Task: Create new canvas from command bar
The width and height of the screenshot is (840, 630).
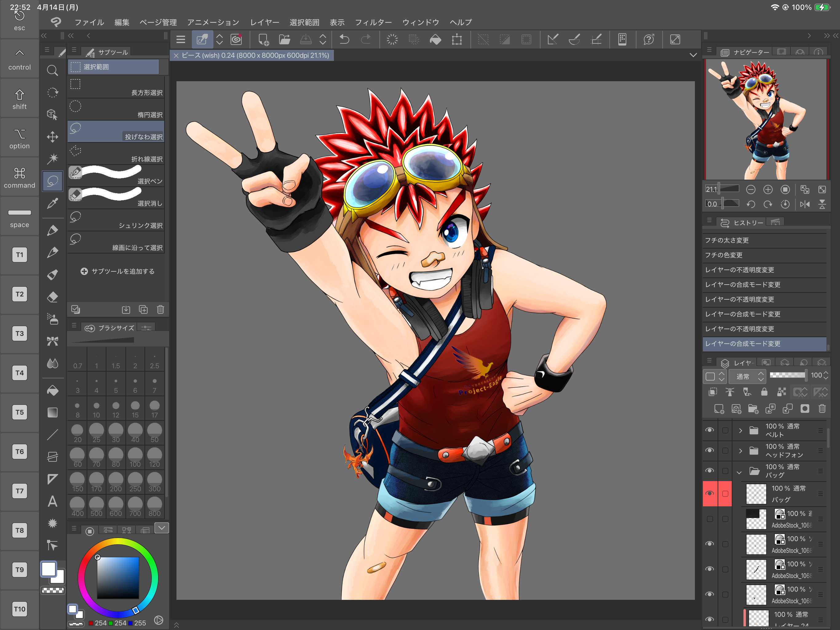Action: [263, 39]
